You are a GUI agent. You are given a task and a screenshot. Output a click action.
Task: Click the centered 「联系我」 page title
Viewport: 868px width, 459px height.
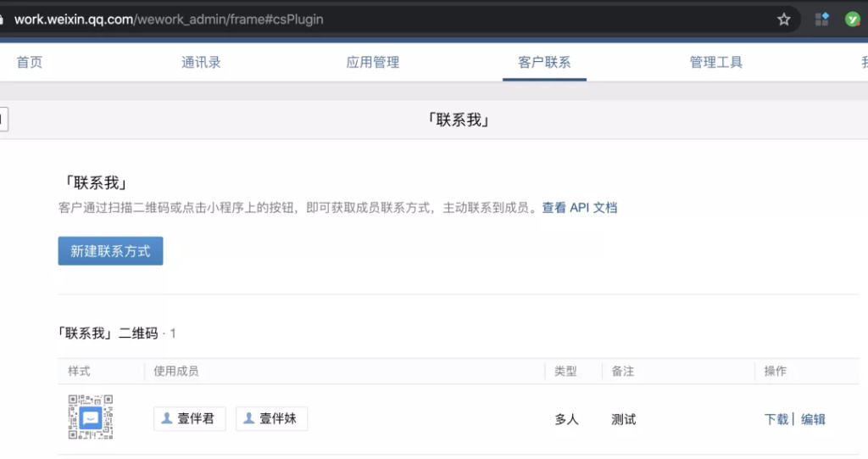pyautogui.click(x=459, y=120)
